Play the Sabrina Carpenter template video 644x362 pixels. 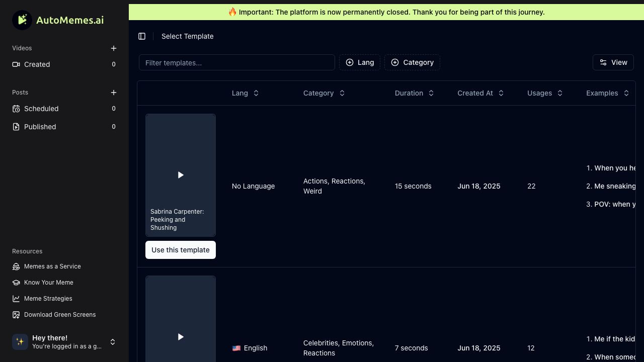181,175
